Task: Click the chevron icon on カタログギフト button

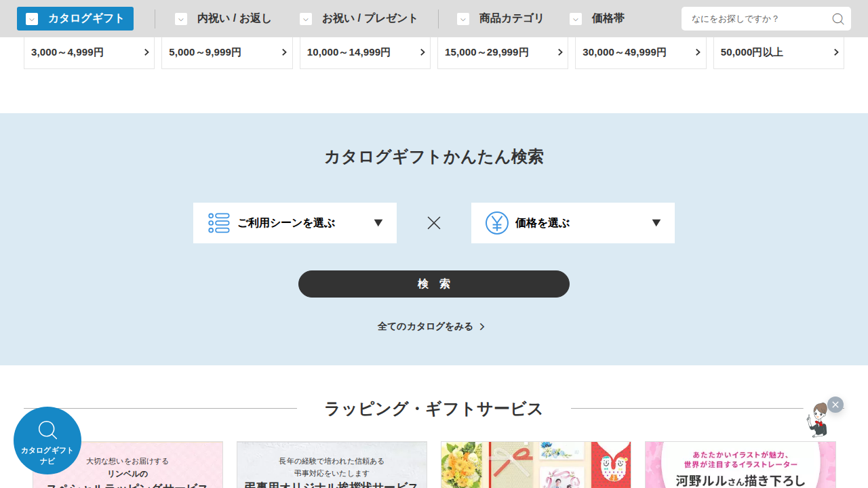Action: 32,19
